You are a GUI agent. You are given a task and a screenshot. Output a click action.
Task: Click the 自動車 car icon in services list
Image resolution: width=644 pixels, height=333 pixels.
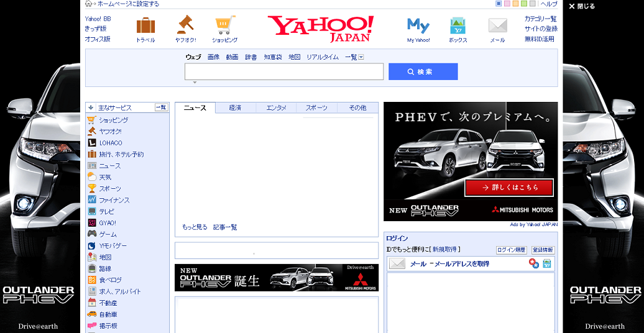[91, 314]
